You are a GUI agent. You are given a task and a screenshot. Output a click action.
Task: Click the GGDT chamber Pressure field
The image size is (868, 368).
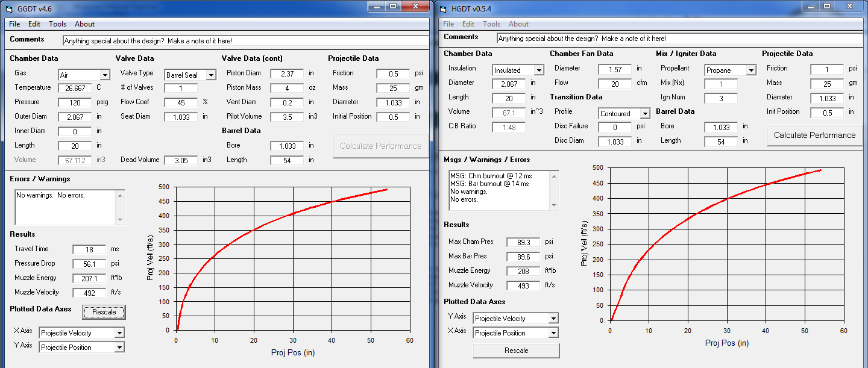(75, 102)
